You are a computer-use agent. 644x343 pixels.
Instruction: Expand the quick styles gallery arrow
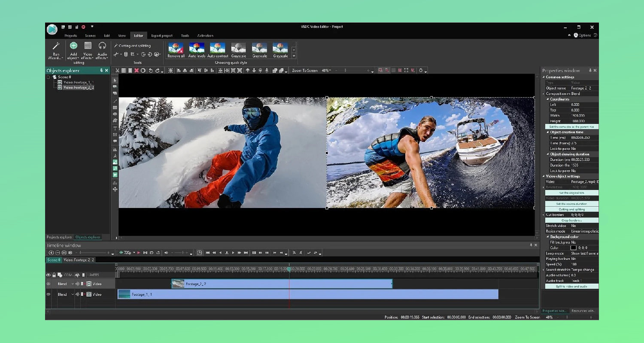[x=294, y=56]
